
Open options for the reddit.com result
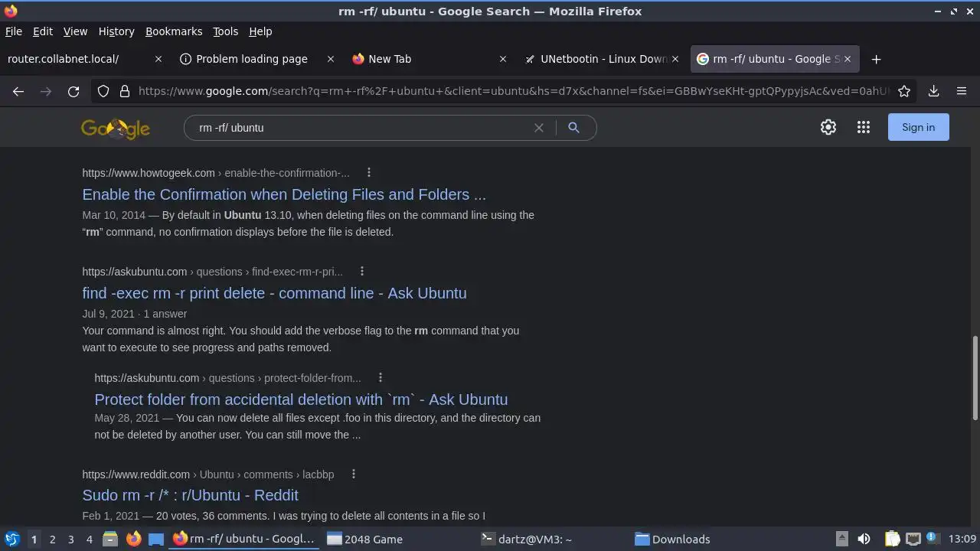tap(354, 474)
